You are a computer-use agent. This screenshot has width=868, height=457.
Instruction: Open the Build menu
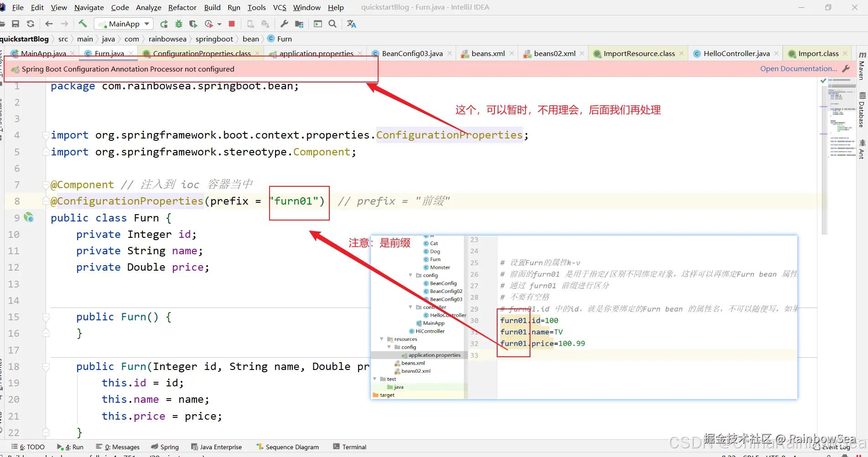tap(212, 7)
